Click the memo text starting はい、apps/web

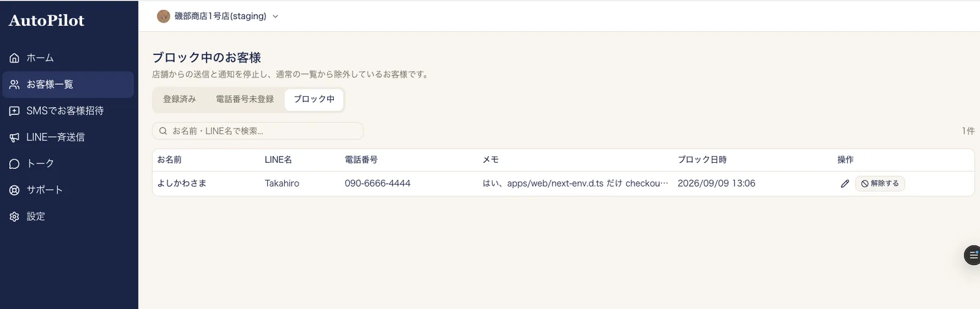click(576, 184)
